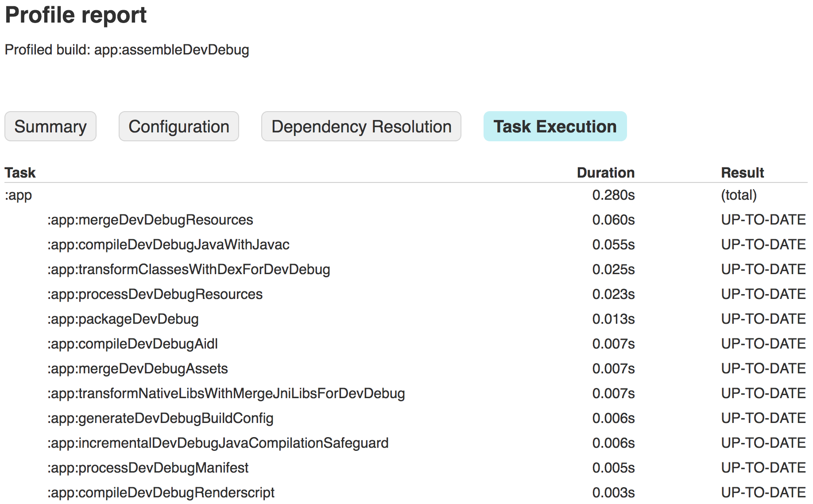Click the processDevDebugResources task name
Viewport: 813px width, 504px height.
click(155, 295)
